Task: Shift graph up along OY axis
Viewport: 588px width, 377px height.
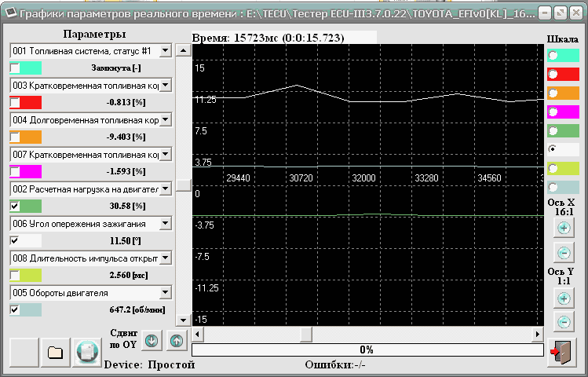Action: coord(176,342)
